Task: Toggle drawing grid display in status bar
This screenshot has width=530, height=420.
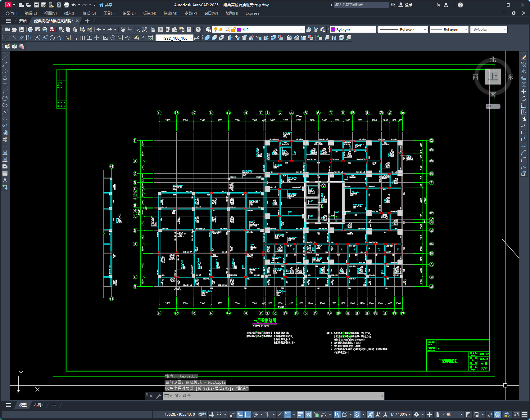Action: pos(211,414)
